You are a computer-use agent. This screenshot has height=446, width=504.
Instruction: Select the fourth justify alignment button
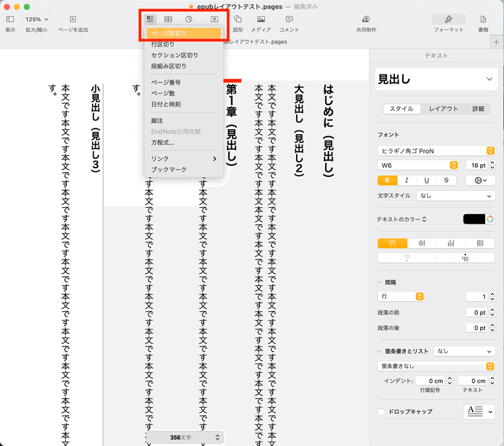click(480, 243)
